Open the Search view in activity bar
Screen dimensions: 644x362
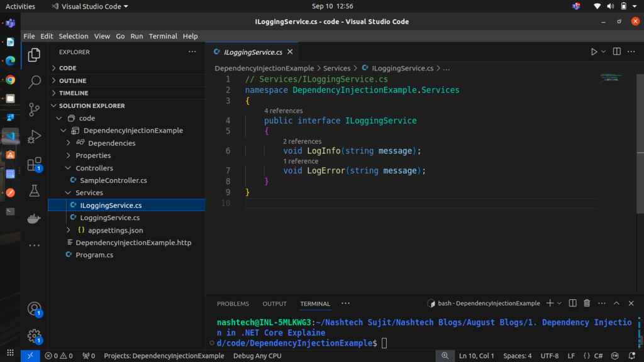35,82
